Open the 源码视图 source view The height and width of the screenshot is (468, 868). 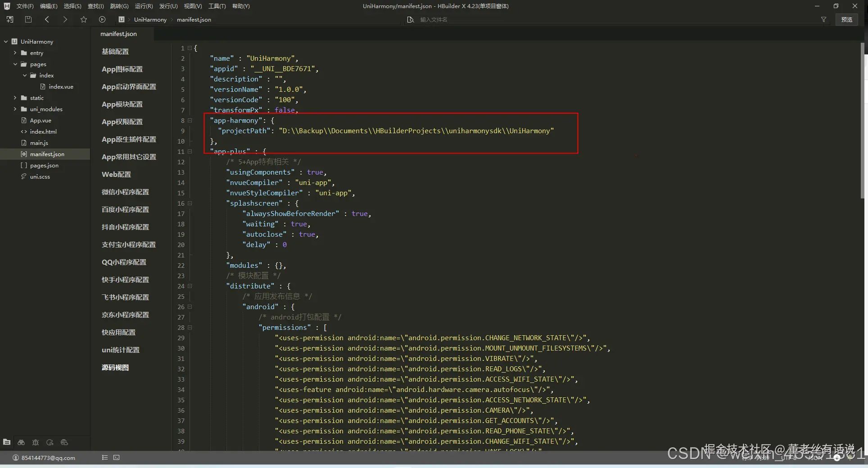[115, 367]
